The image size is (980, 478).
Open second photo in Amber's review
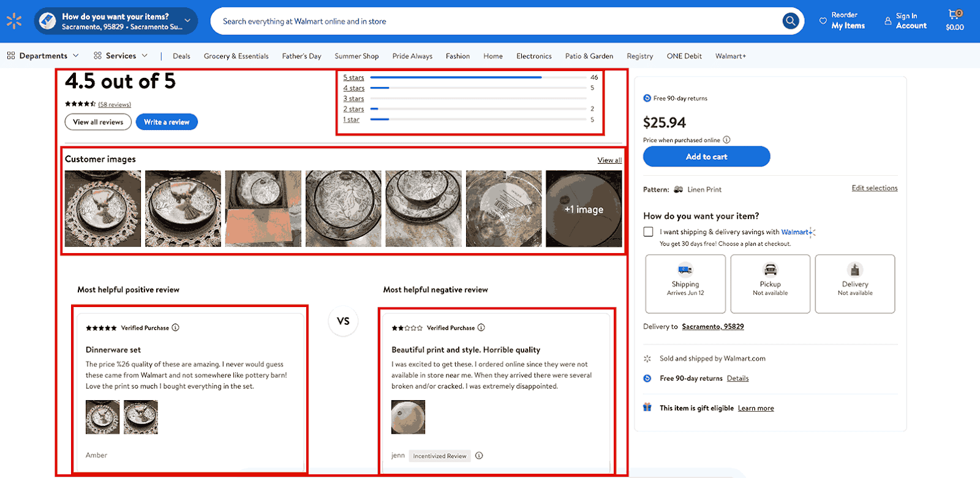click(x=141, y=417)
